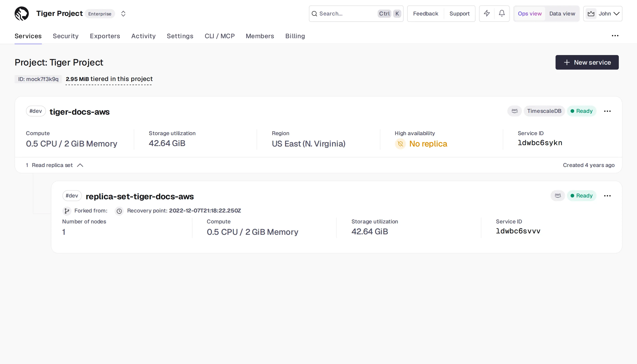
Task: Click the project ID mock7f3k9q badge
Action: click(38, 79)
